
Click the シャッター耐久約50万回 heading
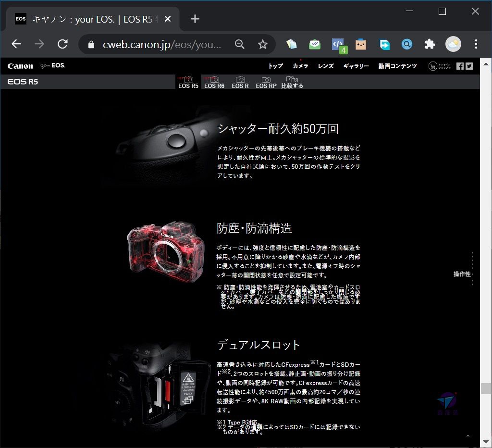click(278, 129)
